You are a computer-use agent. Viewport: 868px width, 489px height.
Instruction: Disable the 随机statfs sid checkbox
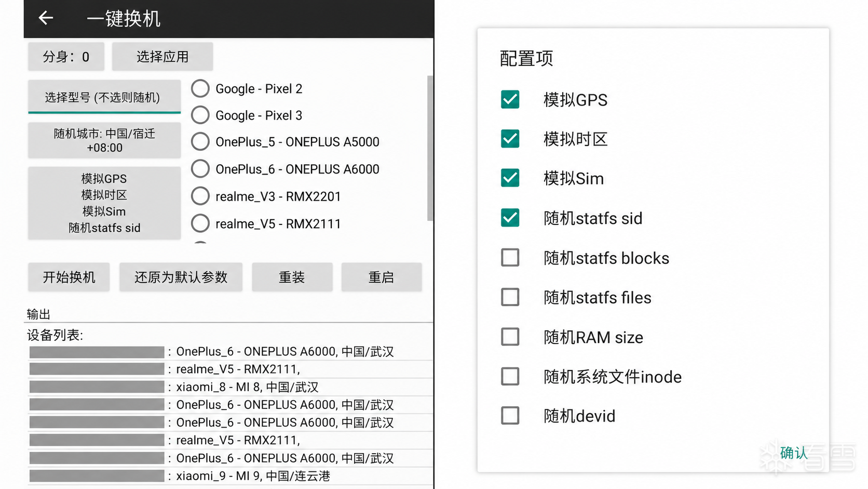pos(510,218)
